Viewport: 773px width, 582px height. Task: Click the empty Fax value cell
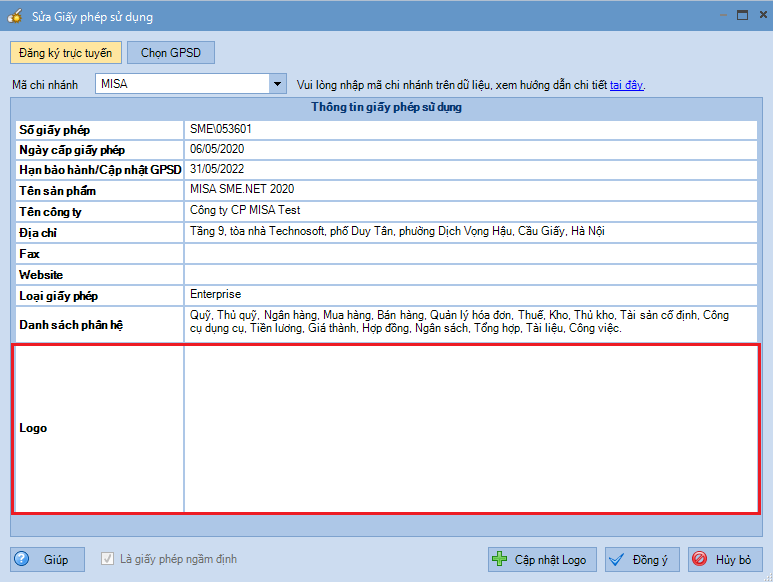[x=470, y=254]
